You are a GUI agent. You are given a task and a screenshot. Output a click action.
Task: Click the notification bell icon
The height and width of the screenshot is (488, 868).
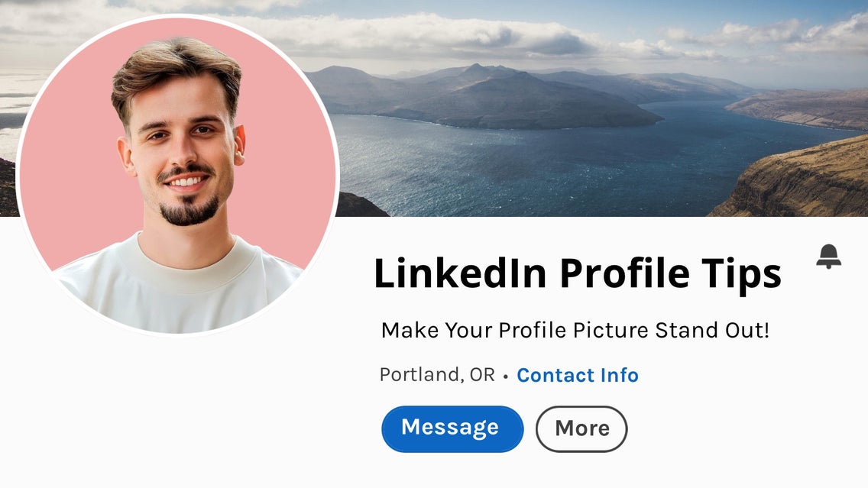[x=828, y=256]
